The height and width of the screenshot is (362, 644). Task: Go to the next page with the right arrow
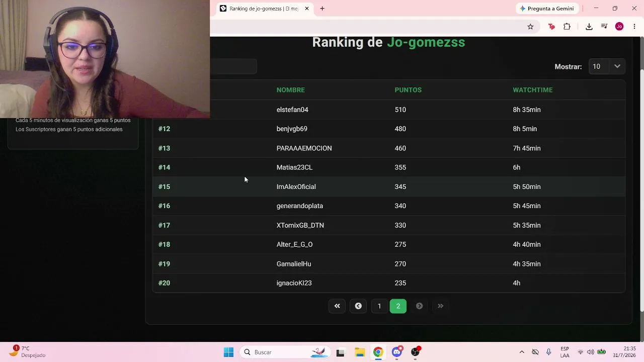(x=419, y=306)
